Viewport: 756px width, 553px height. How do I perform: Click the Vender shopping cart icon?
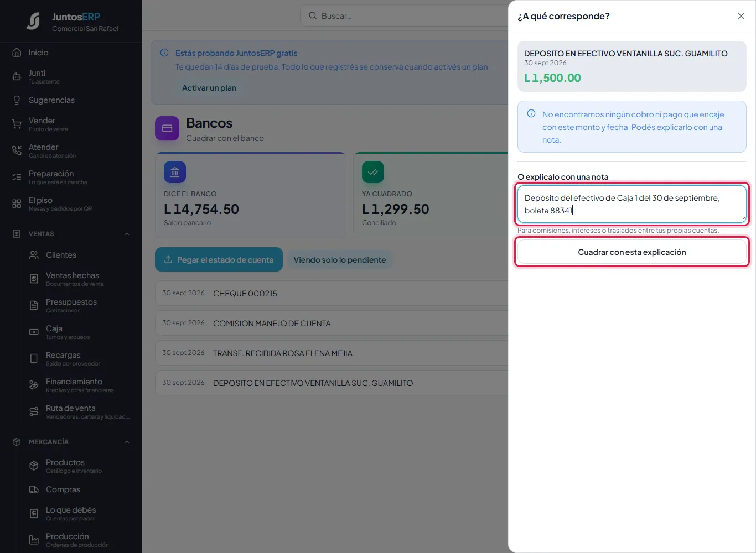tap(17, 124)
